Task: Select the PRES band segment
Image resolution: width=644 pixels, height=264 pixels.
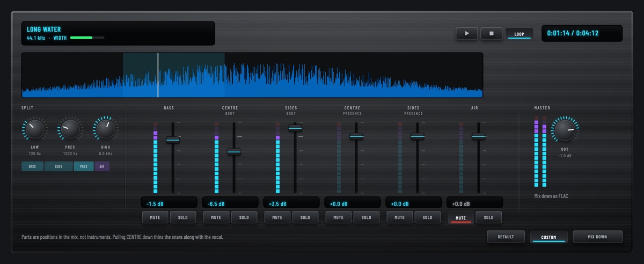Action: [x=84, y=166]
